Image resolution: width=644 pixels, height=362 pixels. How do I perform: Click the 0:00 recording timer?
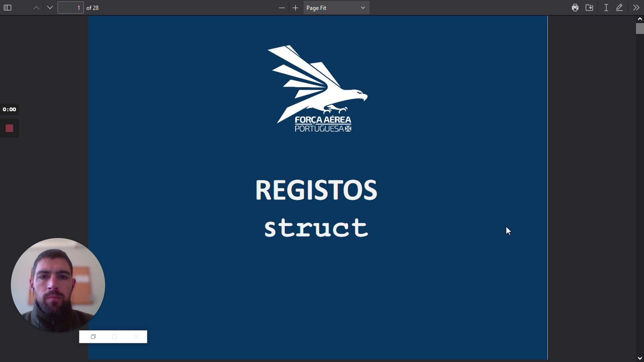point(9,109)
